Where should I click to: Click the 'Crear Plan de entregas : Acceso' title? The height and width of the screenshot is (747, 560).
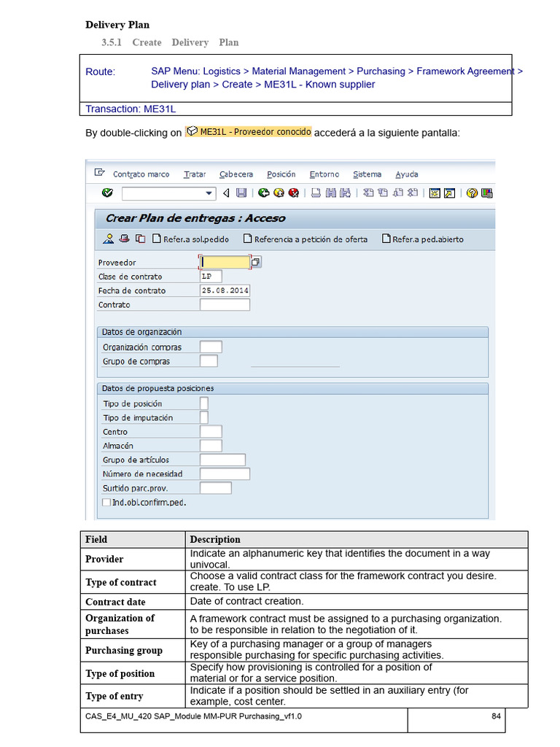coord(195,218)
